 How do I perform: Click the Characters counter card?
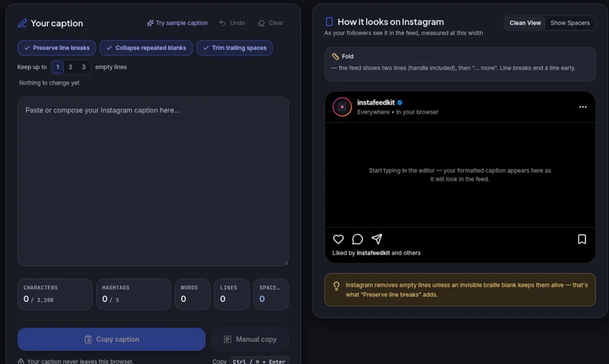tap(55, 294)
